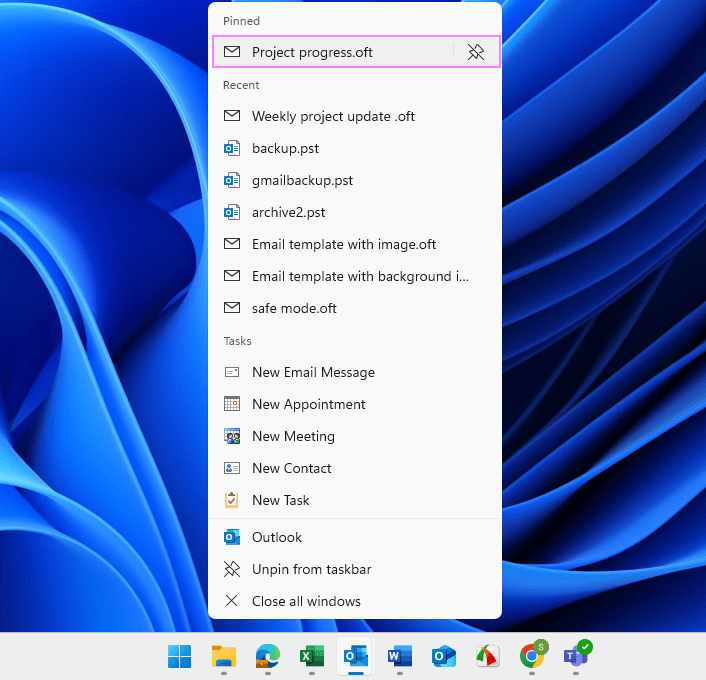Open File Explorer from the taskbar

224,656
